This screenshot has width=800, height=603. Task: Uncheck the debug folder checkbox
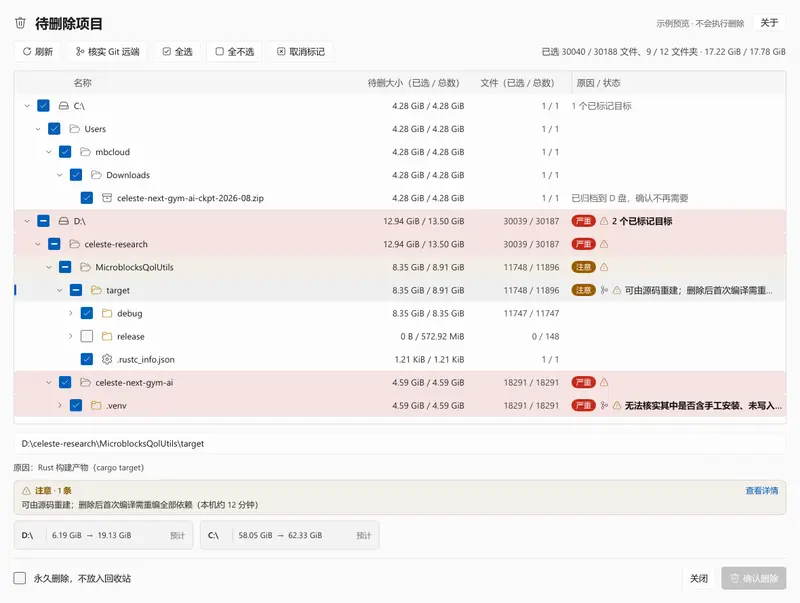87,313
